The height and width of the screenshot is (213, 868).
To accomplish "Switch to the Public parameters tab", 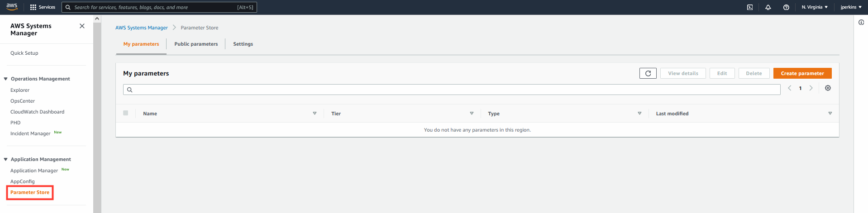I will (196, 44).
